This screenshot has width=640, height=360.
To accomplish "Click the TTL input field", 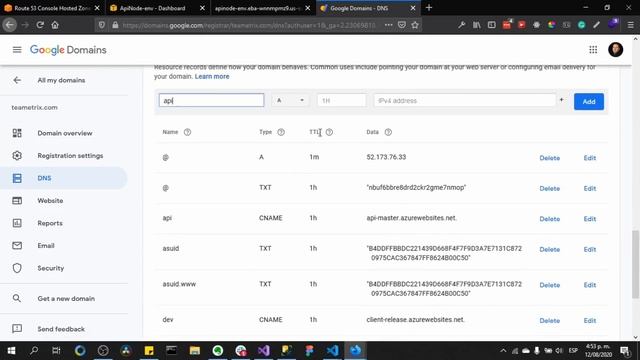I will 342,100.
